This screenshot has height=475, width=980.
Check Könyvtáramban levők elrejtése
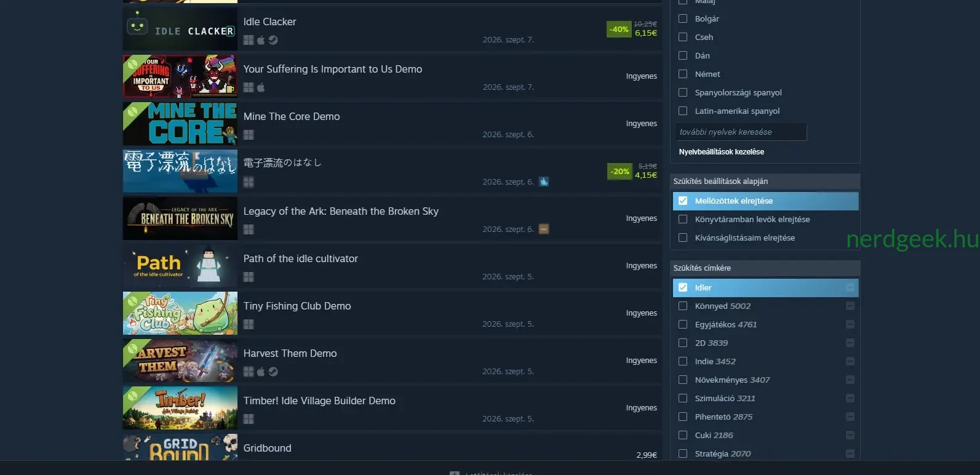coord(683,219)
